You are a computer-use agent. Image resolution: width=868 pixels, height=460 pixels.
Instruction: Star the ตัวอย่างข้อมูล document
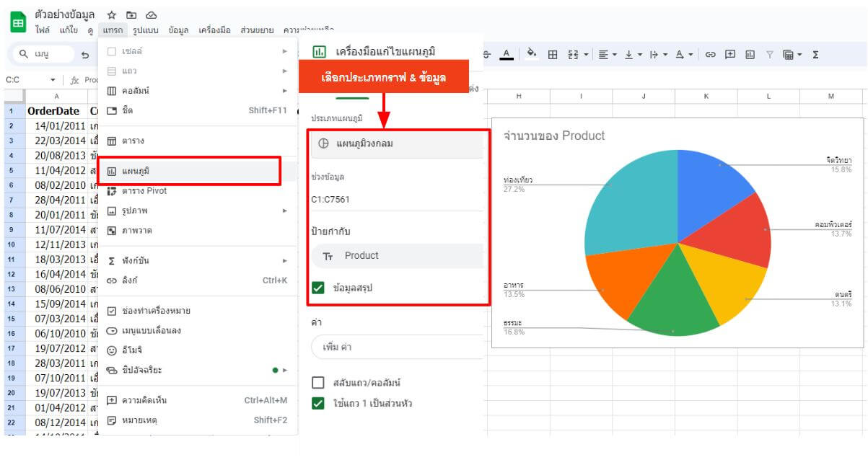click(x=112, y=14)
